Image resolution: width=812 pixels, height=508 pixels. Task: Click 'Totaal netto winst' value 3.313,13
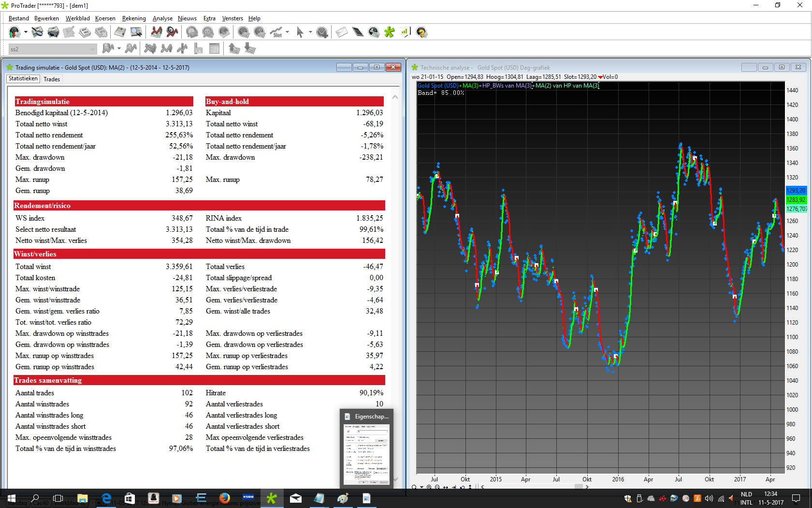point(179,124)
